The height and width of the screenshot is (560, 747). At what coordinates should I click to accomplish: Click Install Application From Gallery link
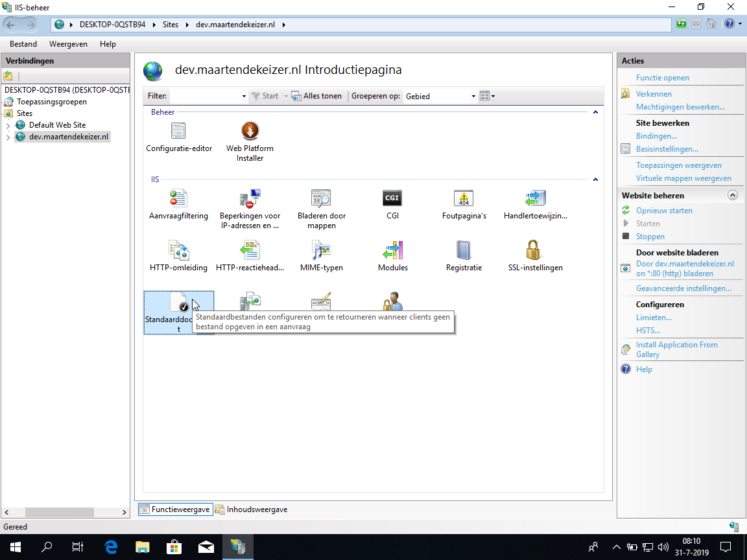pyautogui.click(x=676, y=349)
